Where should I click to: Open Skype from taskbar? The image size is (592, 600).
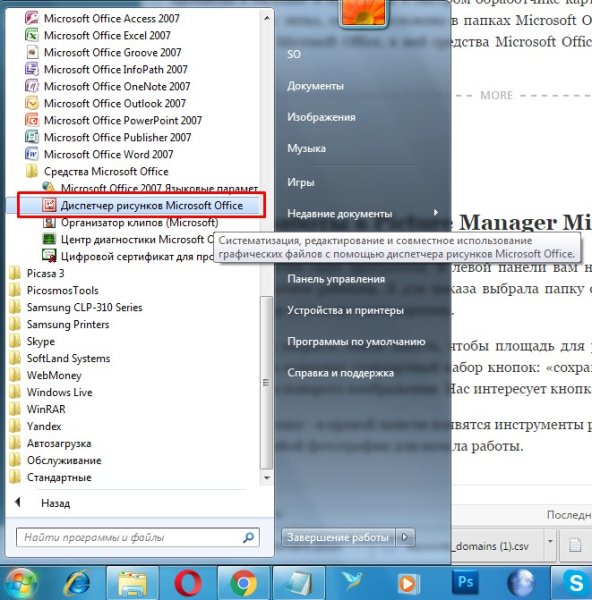pyautogui.click(x=575, y=583)
